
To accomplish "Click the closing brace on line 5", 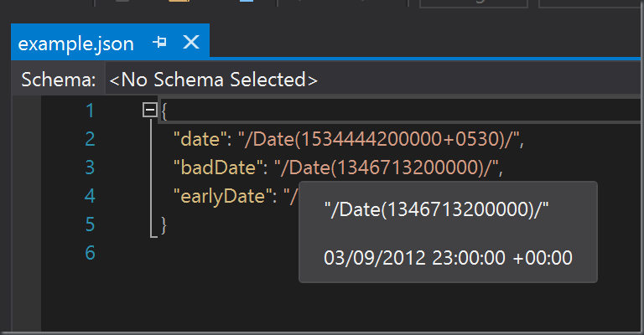I will click(164, 224).
